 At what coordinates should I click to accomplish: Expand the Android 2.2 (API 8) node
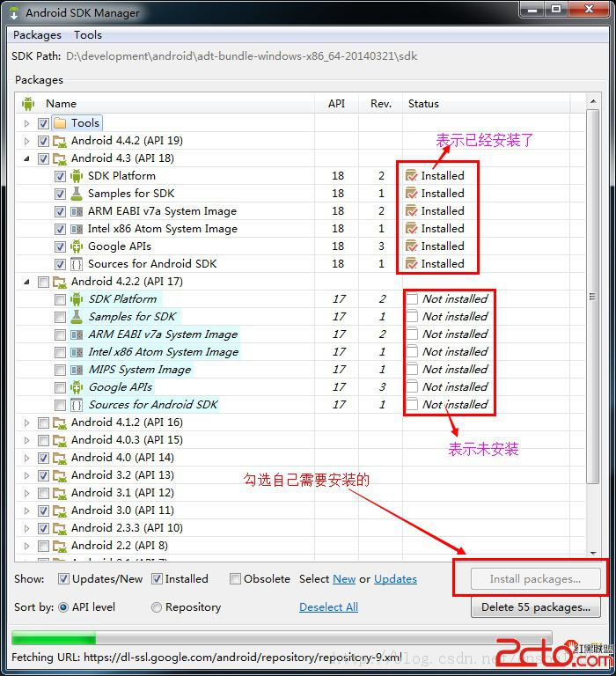(26, 546)
